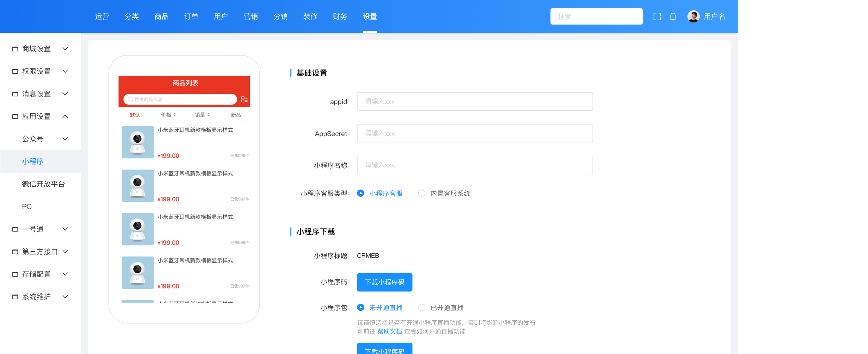Click the 权限设置 sidebar icon
868x354 pixels.
point(15,71)
